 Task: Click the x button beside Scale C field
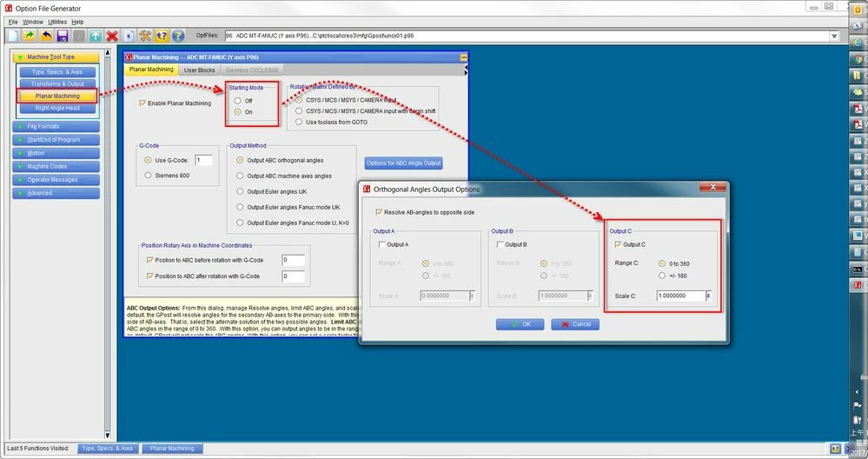(708, 296)
